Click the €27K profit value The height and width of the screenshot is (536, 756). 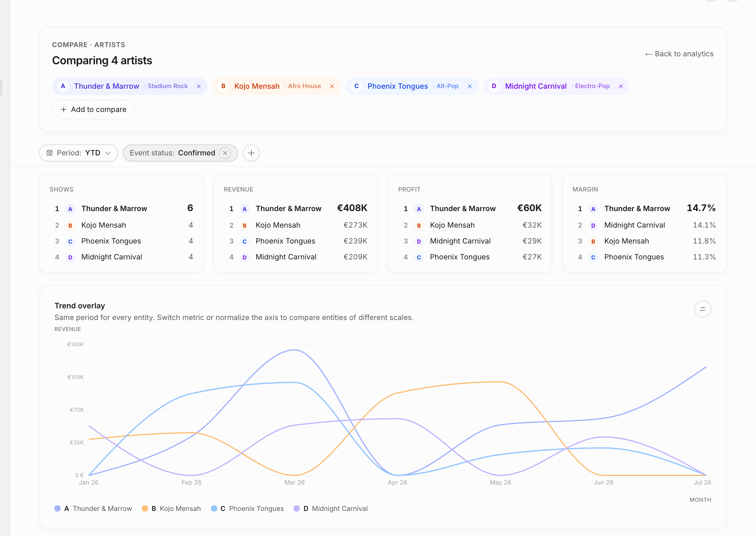[532, 257]
